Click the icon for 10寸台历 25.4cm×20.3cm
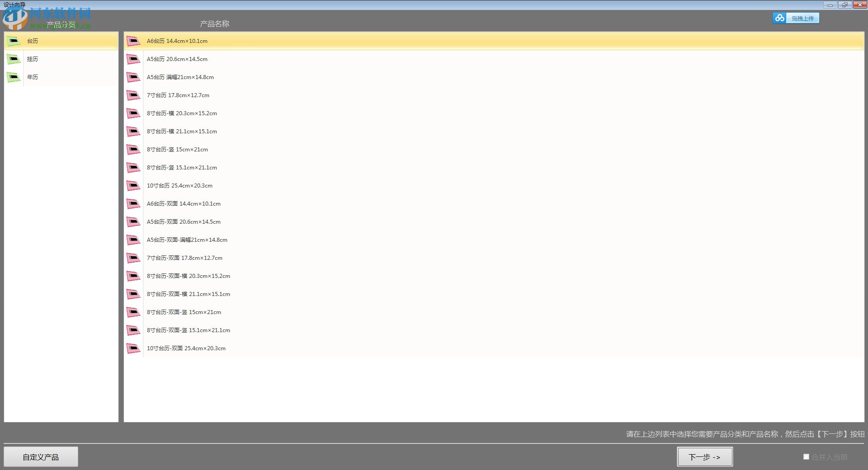Image resolution: width=868 pixels, height=470 pixels. pyautogui.click(x=133, y=186)
